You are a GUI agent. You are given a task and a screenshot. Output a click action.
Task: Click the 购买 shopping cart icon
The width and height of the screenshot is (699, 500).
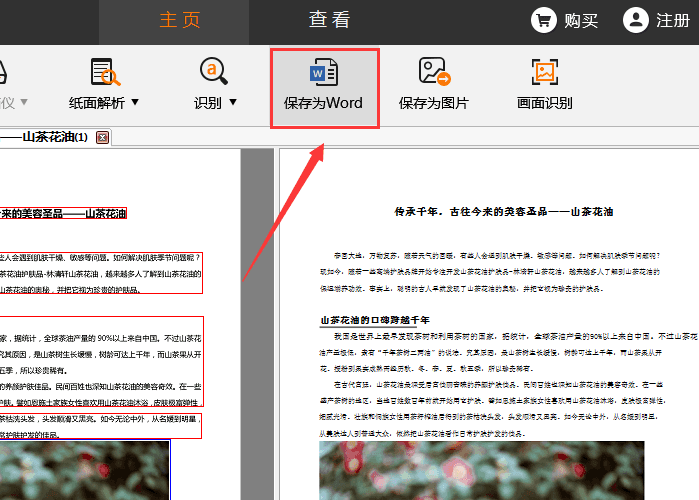coord(544,20)
